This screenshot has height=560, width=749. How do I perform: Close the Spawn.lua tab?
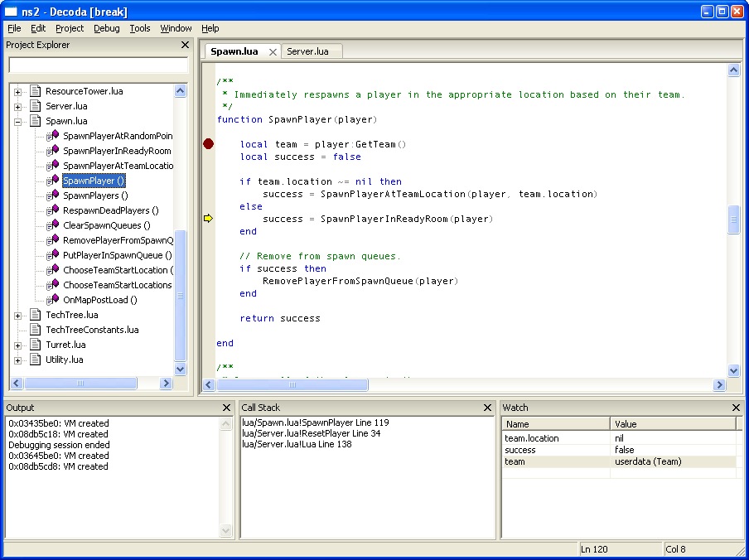pyautogui.click(x=273, y=52)
